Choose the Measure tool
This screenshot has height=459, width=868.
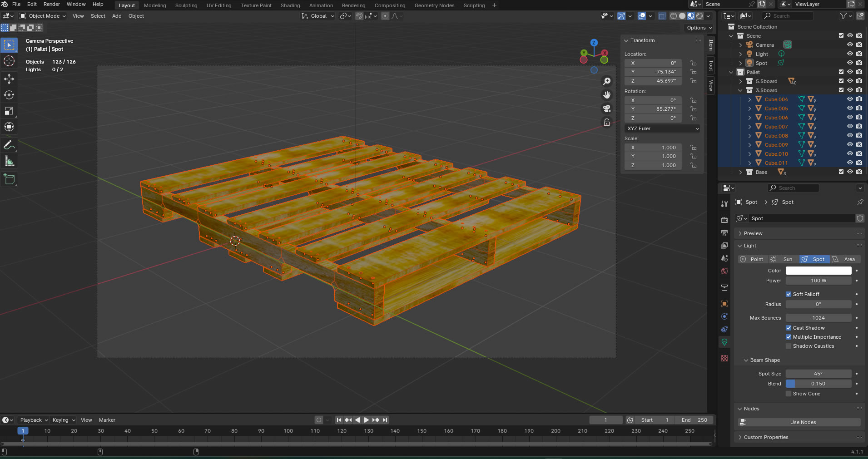(9, 161)
